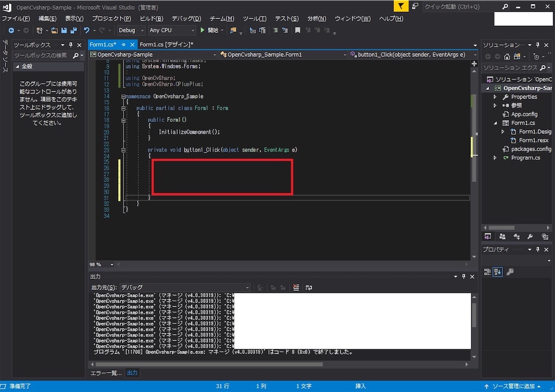Image resolution: width=555 pixels, height=392 pixels.
Task: Pin the Toolbox panel
Action: pos(70,45)
